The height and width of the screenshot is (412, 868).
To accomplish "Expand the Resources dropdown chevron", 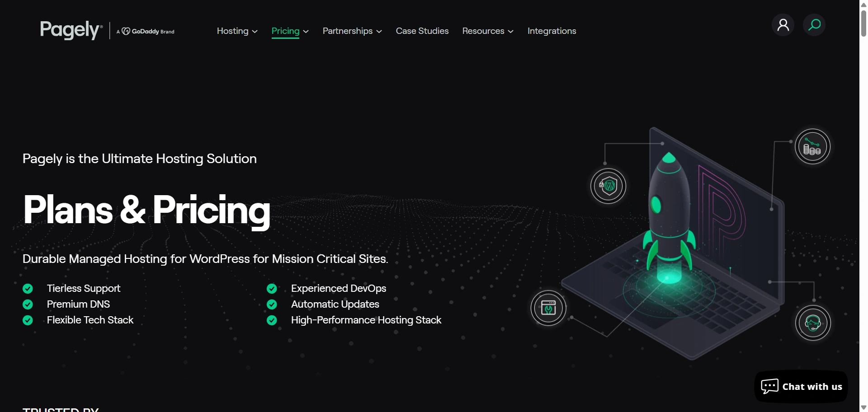I will tap(511, 32).
